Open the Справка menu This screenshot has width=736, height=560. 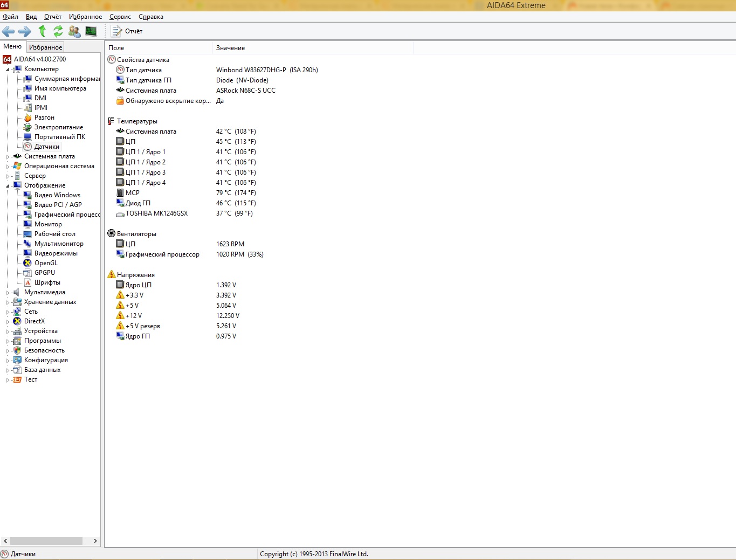[151, 17]
